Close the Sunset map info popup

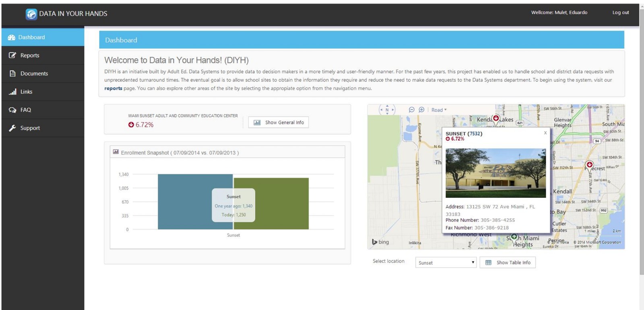pos(545,133)
